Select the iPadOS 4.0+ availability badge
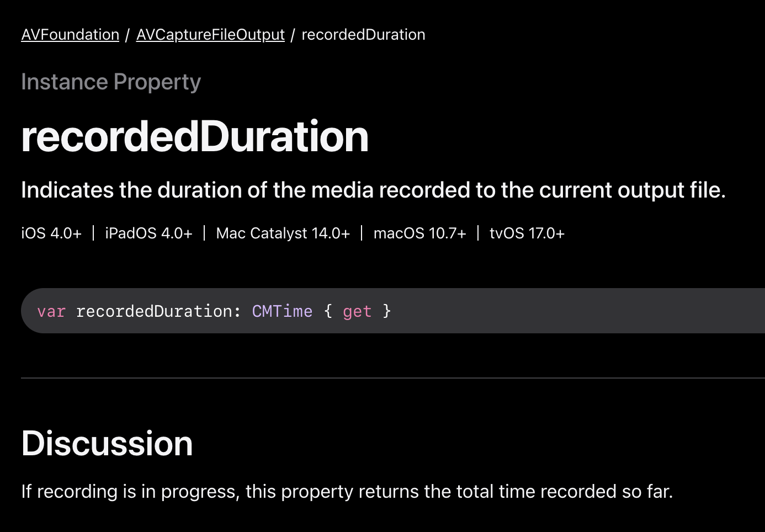 pyautogui.click(x=148, y=233)
